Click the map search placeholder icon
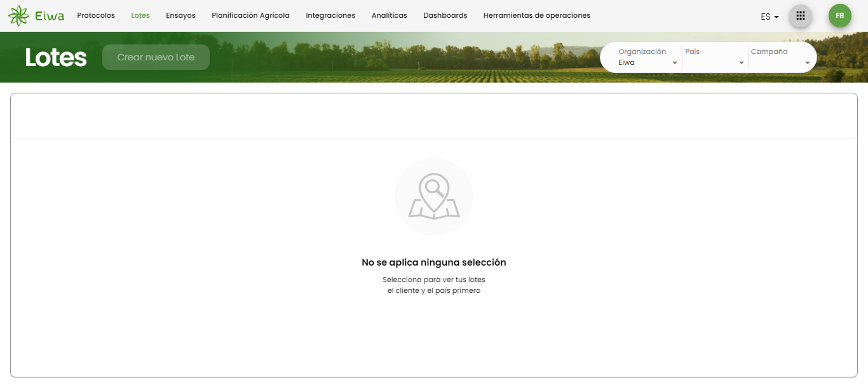The height and width of the screenshot is (385, 868). point(434,197)
